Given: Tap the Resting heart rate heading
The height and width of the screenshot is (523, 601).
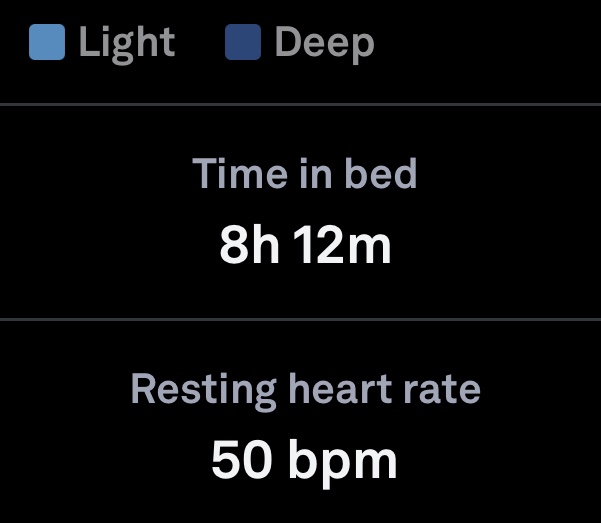Looking at the screenshot, I should point(305,388).
